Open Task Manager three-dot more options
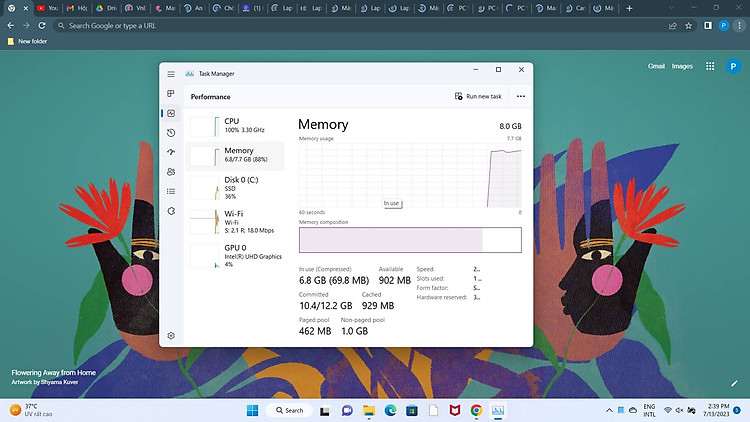The width and height of the screenshot is (750, 422). tap(521, 96)
